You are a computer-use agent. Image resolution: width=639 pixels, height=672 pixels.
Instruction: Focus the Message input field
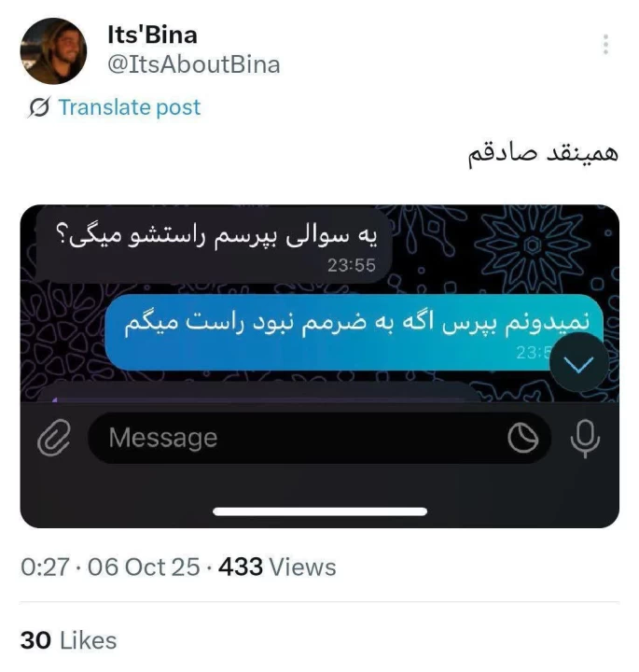319,438
